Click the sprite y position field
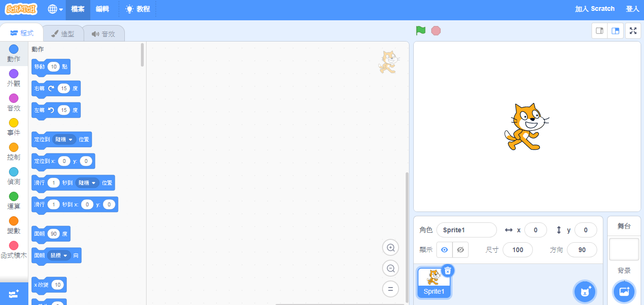The width and height of the screenshot is (644, 305). click(586, 230)
